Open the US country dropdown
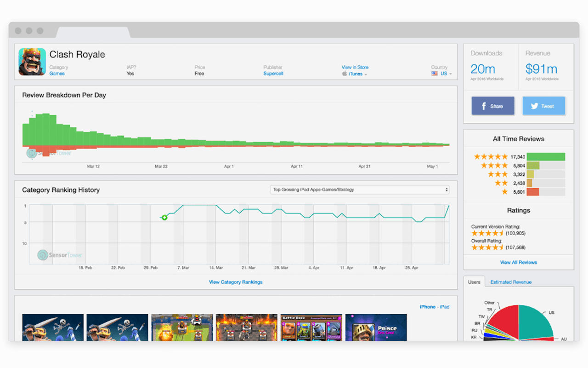Screen dimensions: 588x368 click(446, 74)
